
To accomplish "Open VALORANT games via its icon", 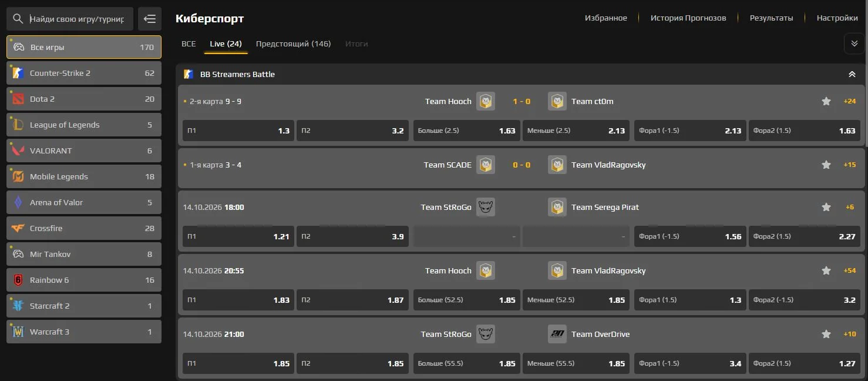I will point(18,151).
